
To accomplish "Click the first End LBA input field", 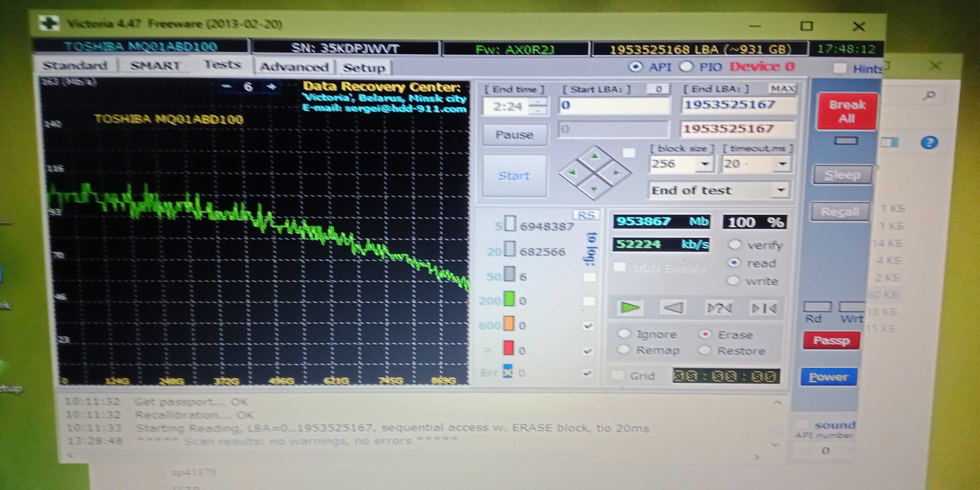I will (738, 105).
